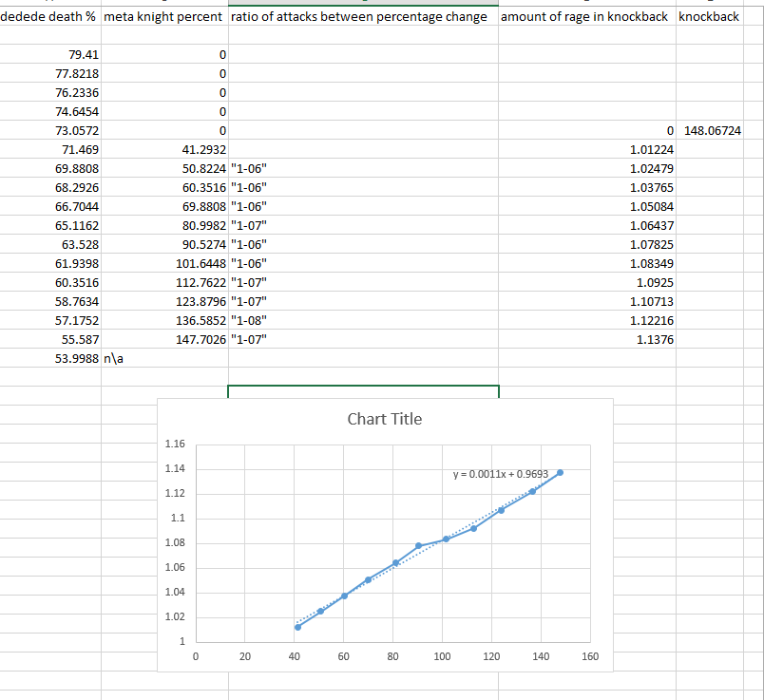Select the "dedede death %" header cell
Image resolution: width=764 pixels, height=700 pixels.
click(x=49, y=16)
